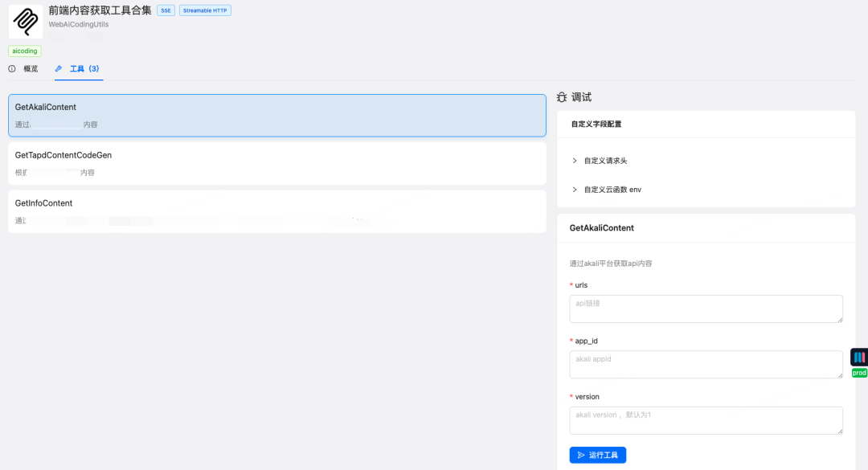
Task: Click the WebAiCodingUtils logo icon
Action: [x=26, y=22]
